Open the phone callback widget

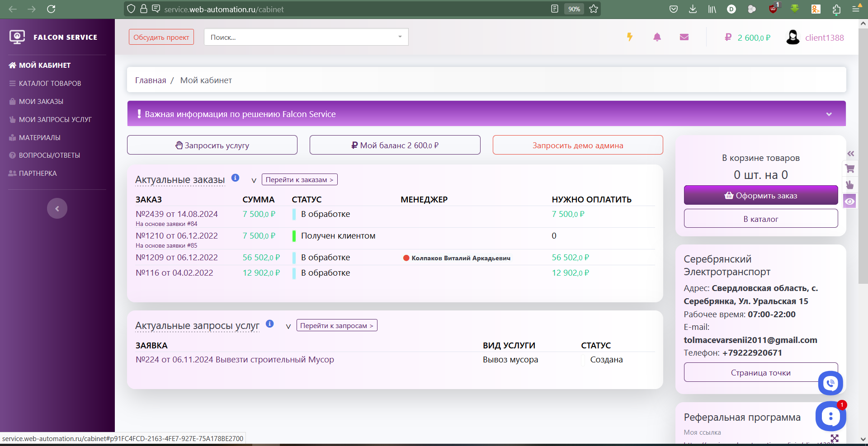pyautogui.click(x=830, y=384)
